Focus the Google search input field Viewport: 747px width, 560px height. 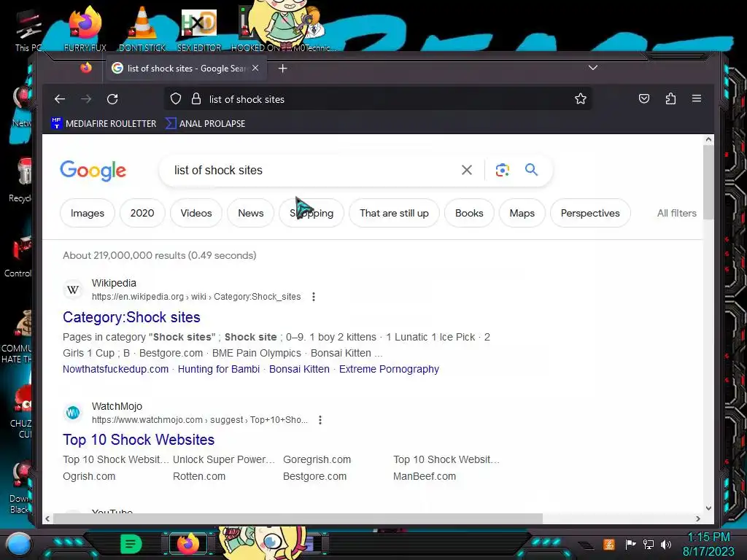click(x=309, y=170)
